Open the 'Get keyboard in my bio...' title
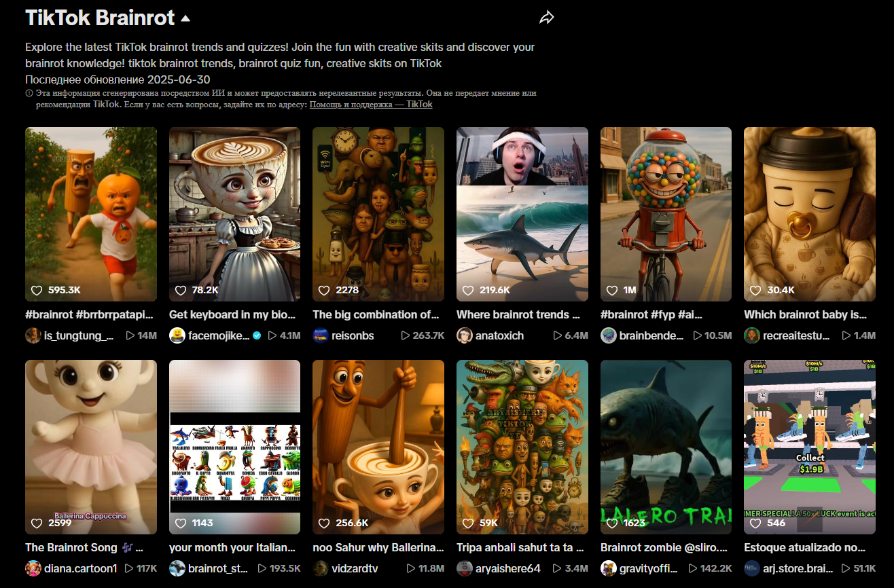This screenshot has width=894, height=588. click(x=233, y=314)
